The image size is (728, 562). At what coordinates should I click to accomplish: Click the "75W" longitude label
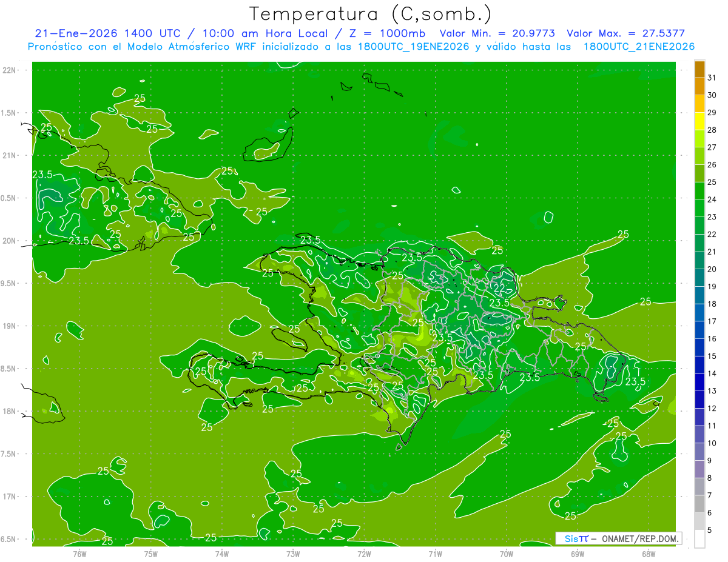point(150,554)
